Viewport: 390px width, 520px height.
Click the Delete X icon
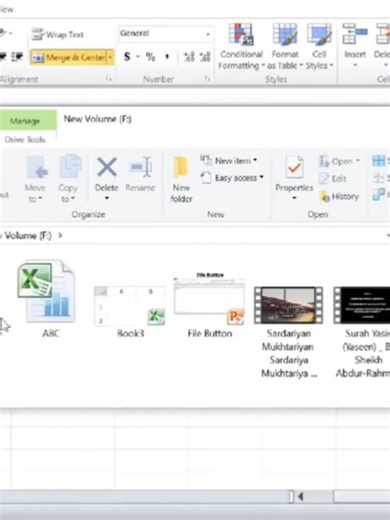[107, 167]
